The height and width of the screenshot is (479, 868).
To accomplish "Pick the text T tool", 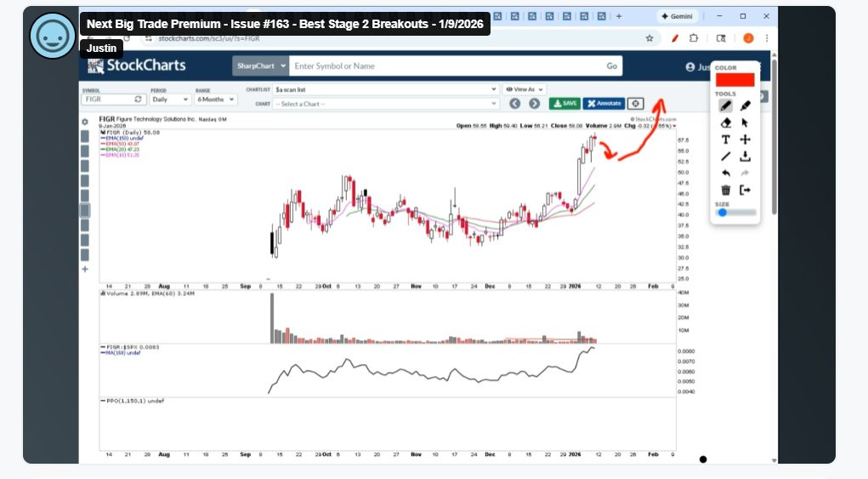I will tap(725, 140).
